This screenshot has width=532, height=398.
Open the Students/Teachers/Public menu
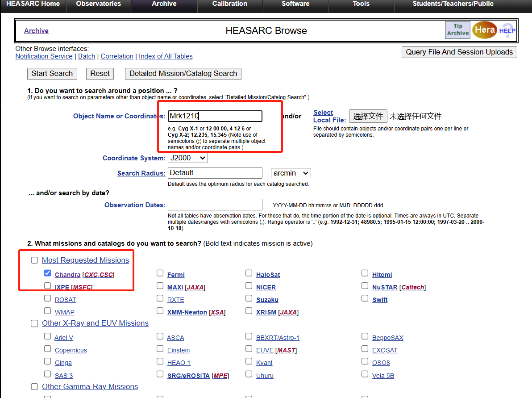pos(453,4)
